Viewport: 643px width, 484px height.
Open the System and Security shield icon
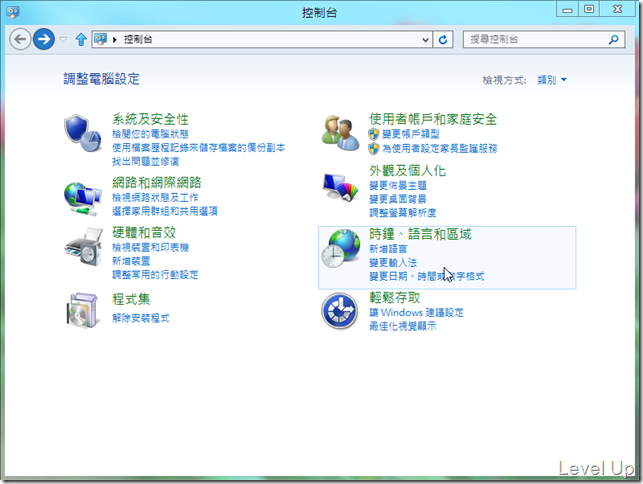coord(82,133)
